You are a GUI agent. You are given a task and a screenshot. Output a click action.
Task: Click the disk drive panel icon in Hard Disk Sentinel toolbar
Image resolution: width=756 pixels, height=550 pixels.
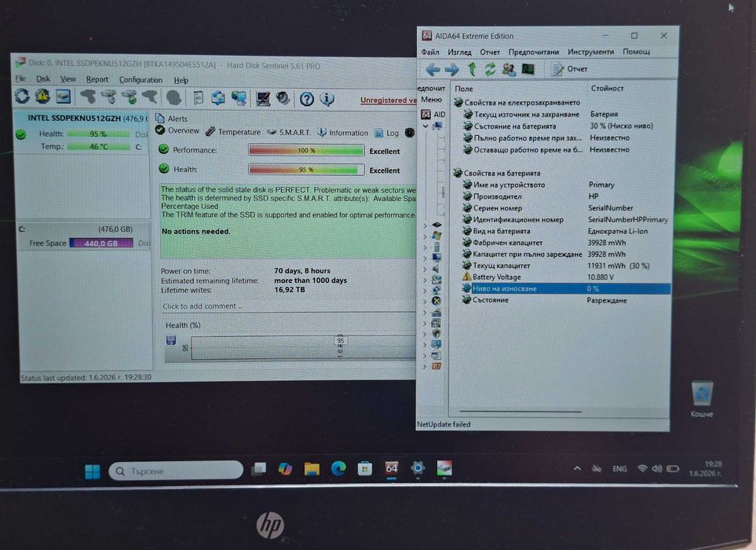pos(63,97)
